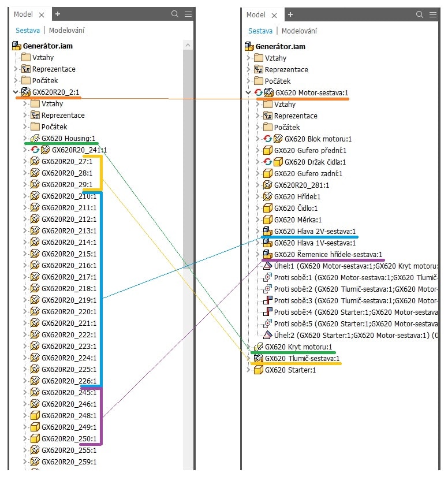Expand GX620 Hřídel:1 node
The height and width of the screenshot is (480, 448).
257,196
